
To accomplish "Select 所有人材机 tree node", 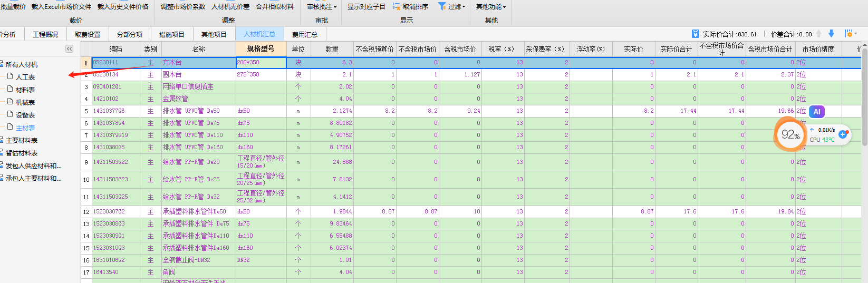I will 22,64.
